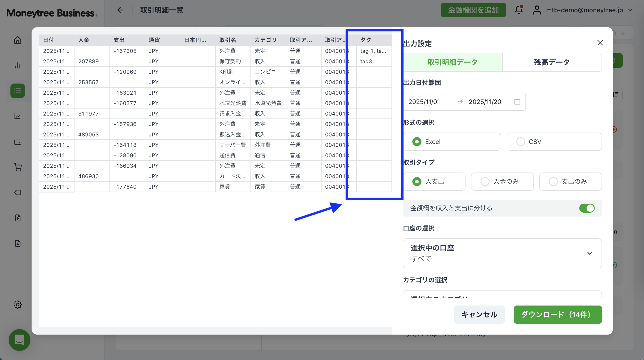Open the chat support bubble
The height and width of the screenshot is (360, 644).
click(x=20, y=340)
